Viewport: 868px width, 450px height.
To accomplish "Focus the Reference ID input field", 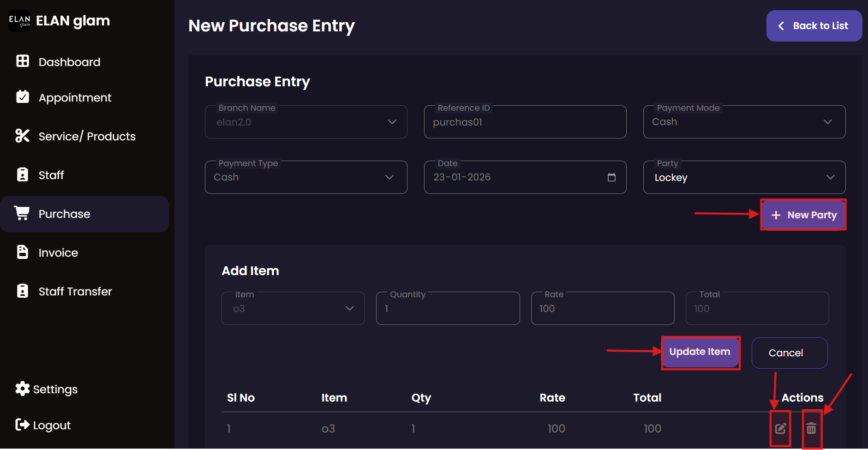I will pos(525,122).
